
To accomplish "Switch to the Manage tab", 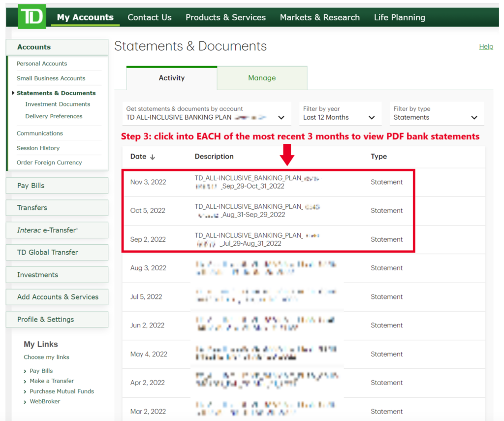I will 262,78.
